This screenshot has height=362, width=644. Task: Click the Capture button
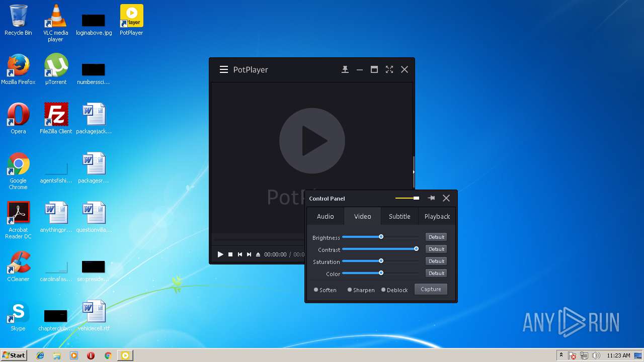[x=431, y=289]
